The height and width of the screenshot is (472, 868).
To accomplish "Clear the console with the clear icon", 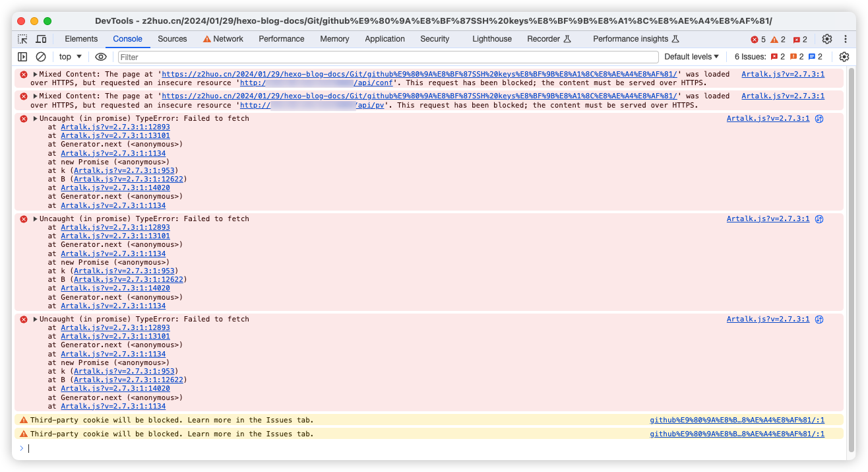I will click(x=41, y=57).
